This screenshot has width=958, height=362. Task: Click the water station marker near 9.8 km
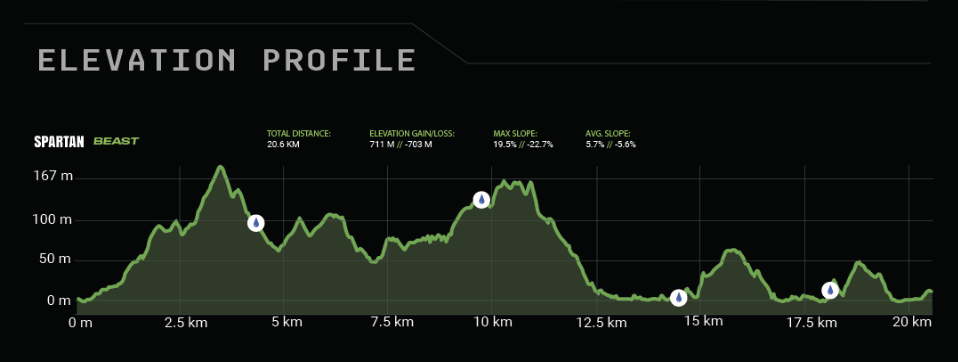tap(481, 200)
